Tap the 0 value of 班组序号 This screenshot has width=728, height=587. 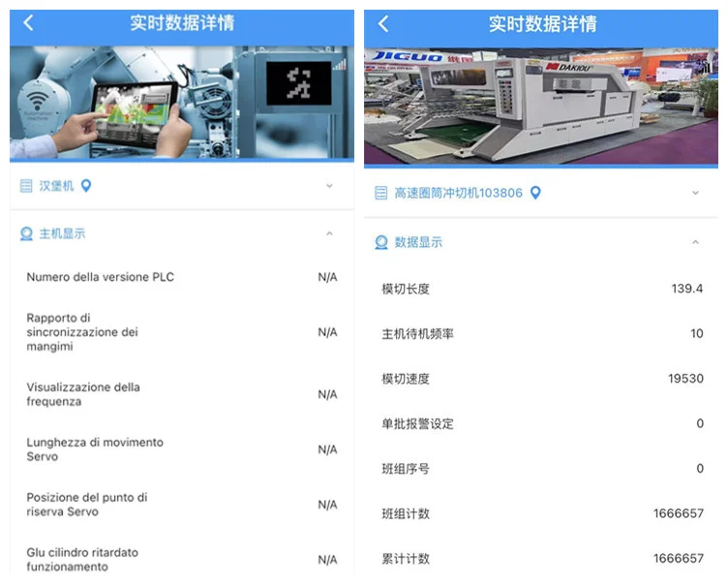pos(700,469)
